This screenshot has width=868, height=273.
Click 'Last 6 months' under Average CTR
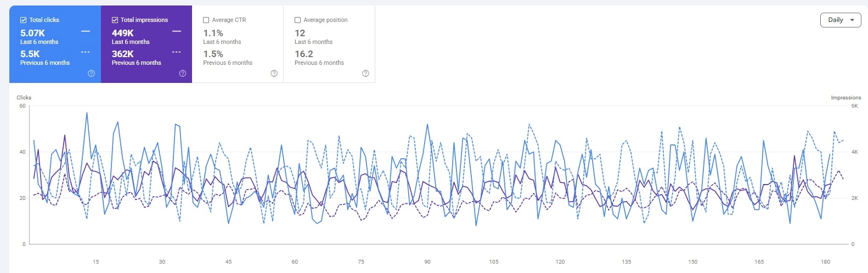click(222, 42)
